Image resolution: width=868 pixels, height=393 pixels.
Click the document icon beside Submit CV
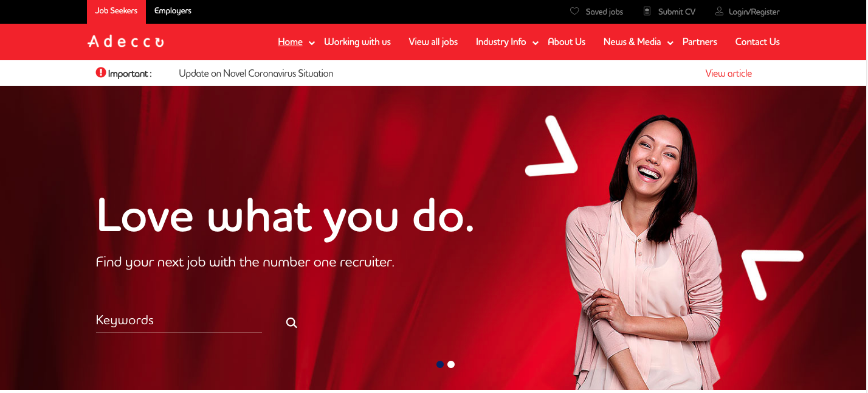647,11
